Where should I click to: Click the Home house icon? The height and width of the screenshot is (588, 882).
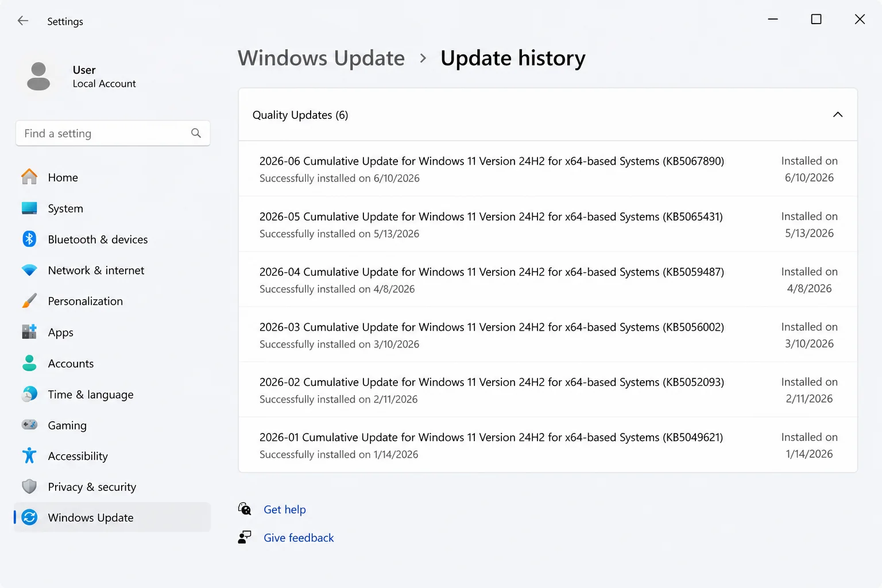[29, 177]
